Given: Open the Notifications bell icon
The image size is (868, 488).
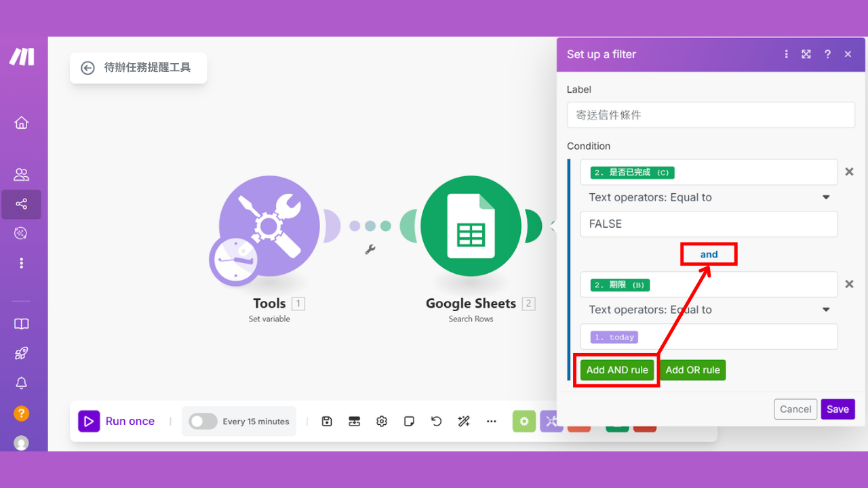Looking at the screenshot, I should click(22, 383).
